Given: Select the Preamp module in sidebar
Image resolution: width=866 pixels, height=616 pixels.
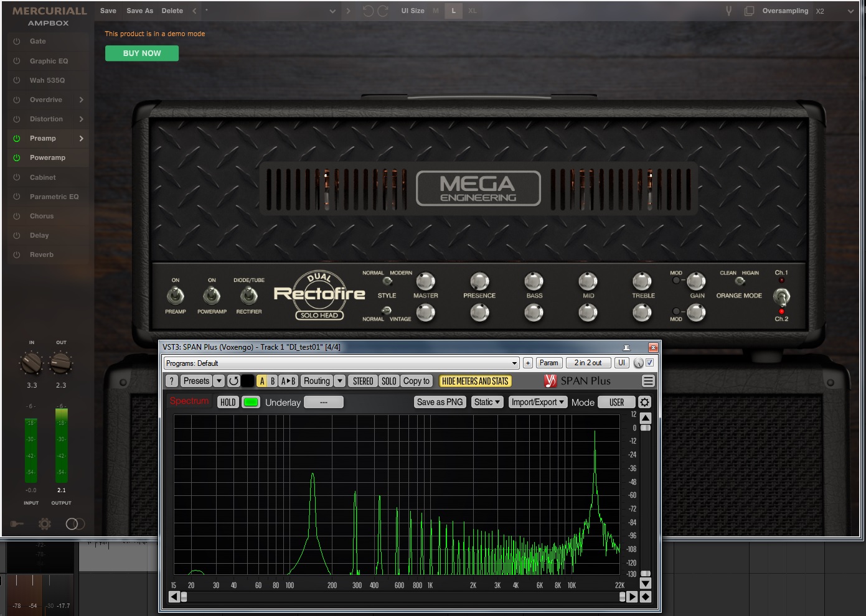Looking at the screenshot, I should pos(43,138).
